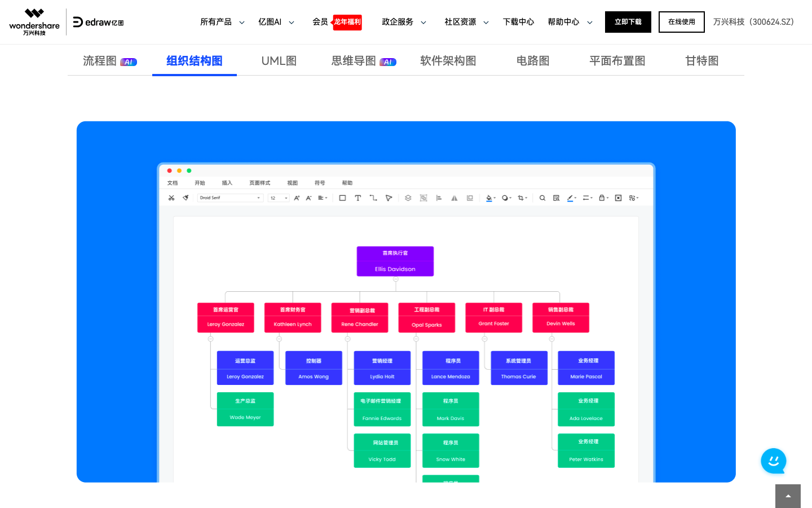Switch to the UML图 tab
The width and height of the screenshot is (812, 508).
pos(279,60)
